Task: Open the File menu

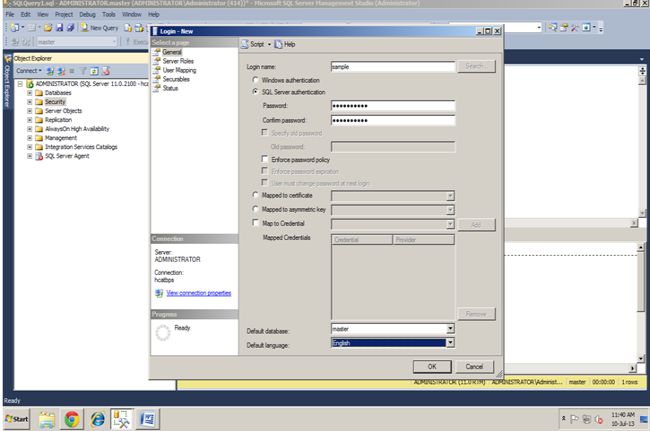Action: [x=10, y=15]
